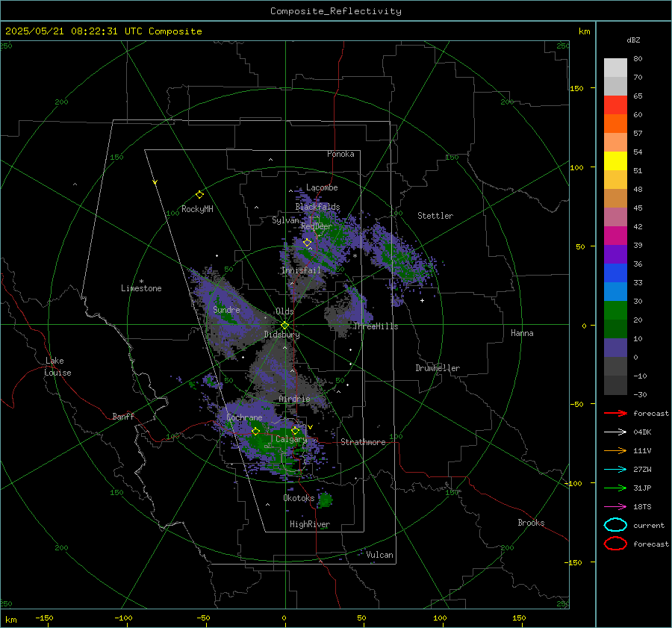Click the Banff label
The height and width of the screenshot is (628, 672).
tap(123, 417)
